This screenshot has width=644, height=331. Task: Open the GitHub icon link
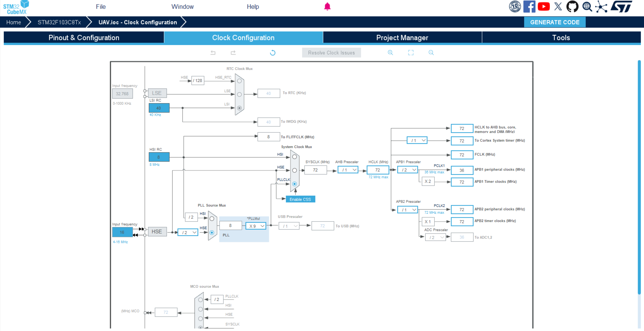click(572, 7)
